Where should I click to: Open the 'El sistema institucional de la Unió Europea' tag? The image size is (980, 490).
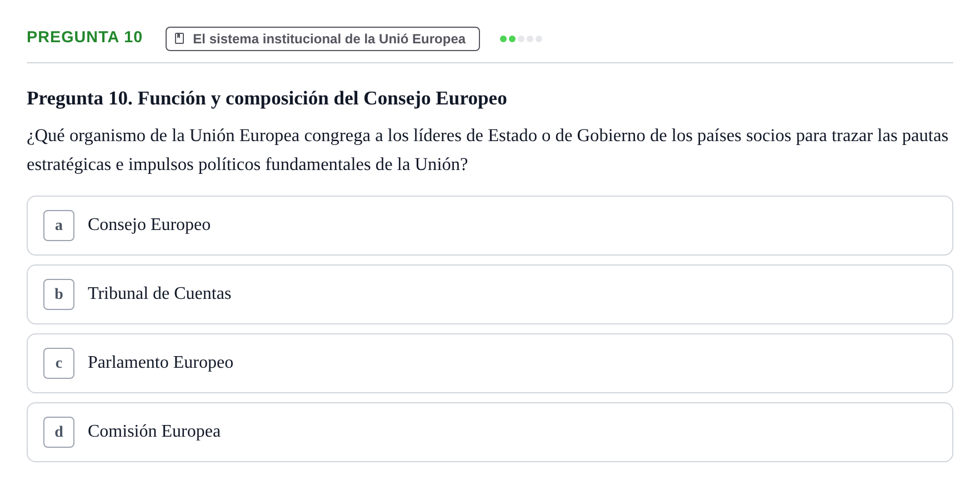point(323,39)
